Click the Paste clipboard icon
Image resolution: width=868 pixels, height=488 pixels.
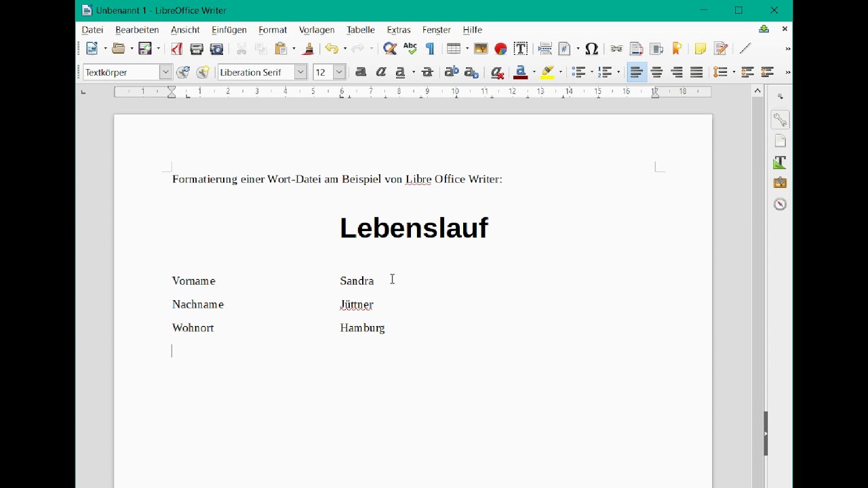click(281, 49)
